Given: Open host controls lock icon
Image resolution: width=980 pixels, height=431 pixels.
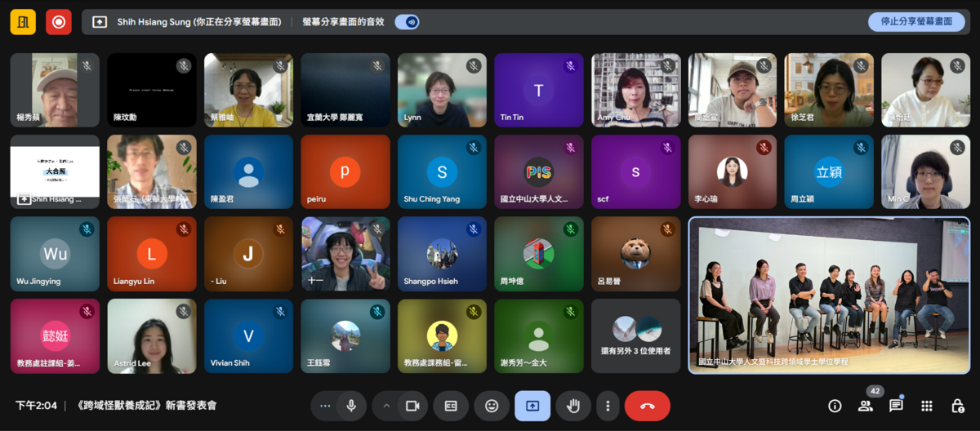Looking at the screenshot, I should 957,406.
